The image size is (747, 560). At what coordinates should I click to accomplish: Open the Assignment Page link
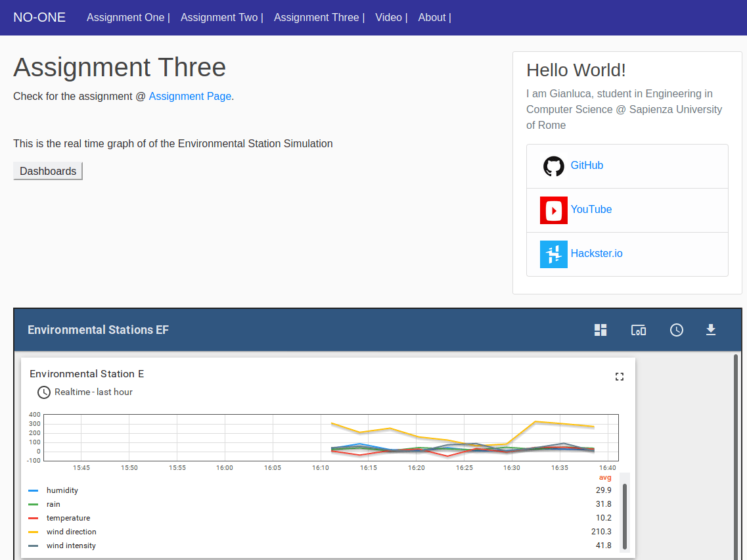pos(190,96)
